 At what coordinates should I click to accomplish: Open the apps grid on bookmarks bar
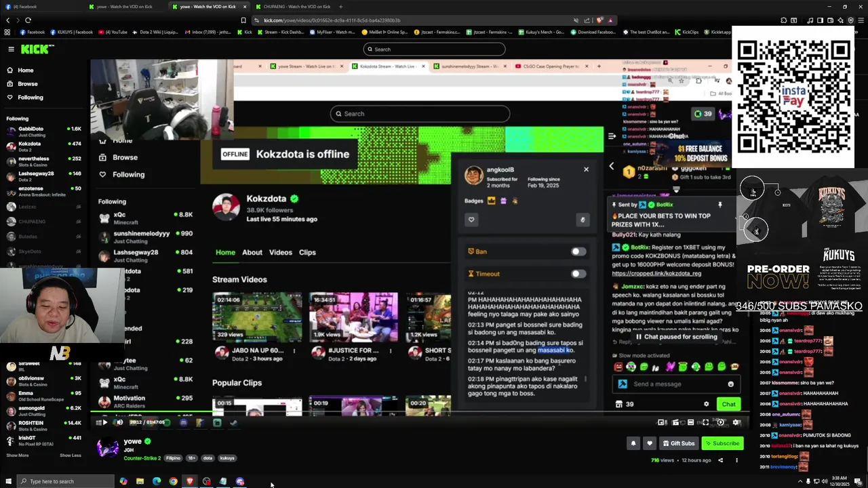click(7, 32)
